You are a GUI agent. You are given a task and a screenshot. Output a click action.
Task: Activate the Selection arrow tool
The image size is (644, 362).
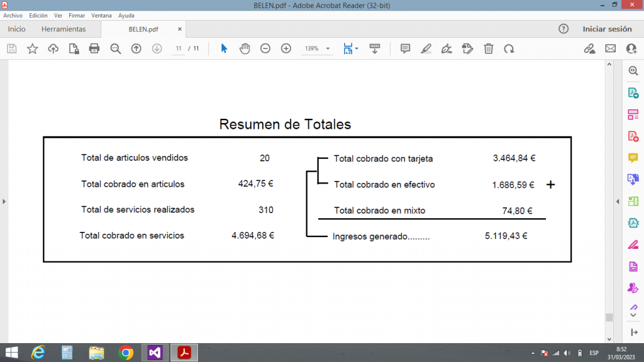pyautogui.click(x=223, y=48)
